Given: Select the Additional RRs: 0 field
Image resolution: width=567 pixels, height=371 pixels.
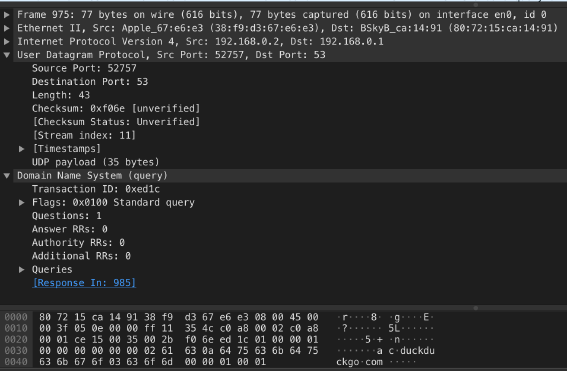Looking at the screenshot, I should pos(81,256).
